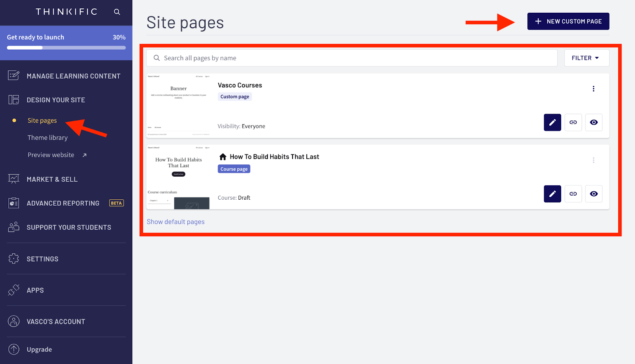Click How To Build Habits That Last title

pyautogui.click(x=274, y=157)
